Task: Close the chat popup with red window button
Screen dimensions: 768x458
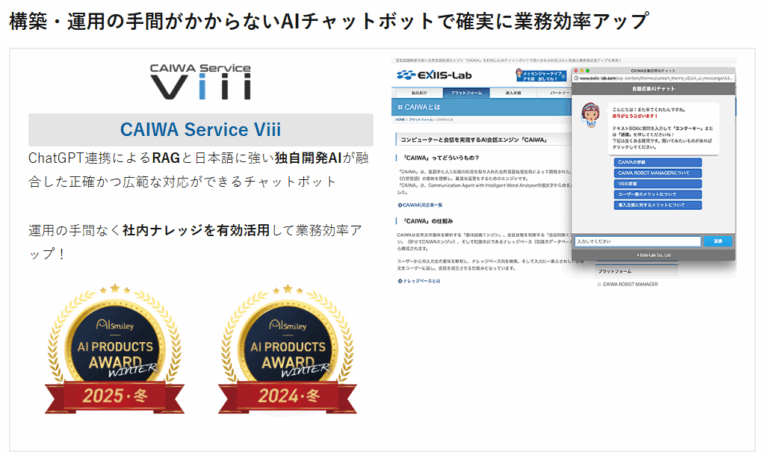Action: coord(576,71)
